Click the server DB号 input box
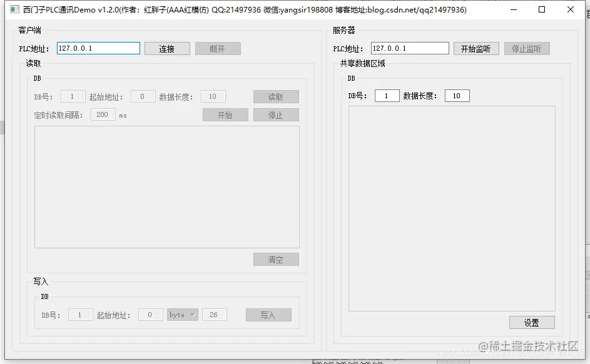590x364 pixels. point(387,95)
